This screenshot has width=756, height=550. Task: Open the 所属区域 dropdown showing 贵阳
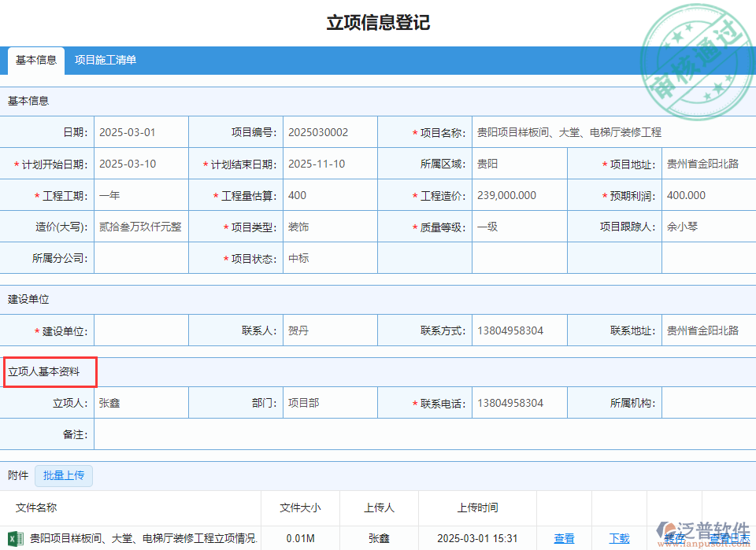tap(520, 164)
